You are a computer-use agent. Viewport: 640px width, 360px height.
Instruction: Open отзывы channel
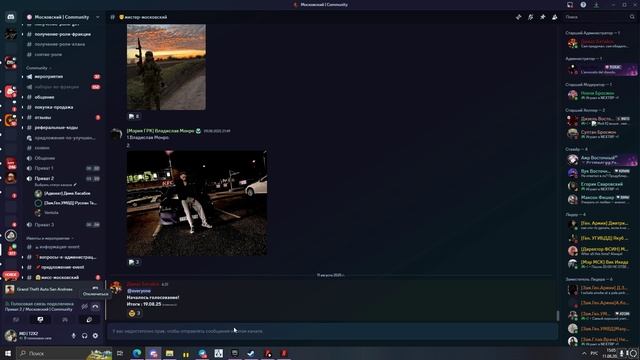(62, 118)
